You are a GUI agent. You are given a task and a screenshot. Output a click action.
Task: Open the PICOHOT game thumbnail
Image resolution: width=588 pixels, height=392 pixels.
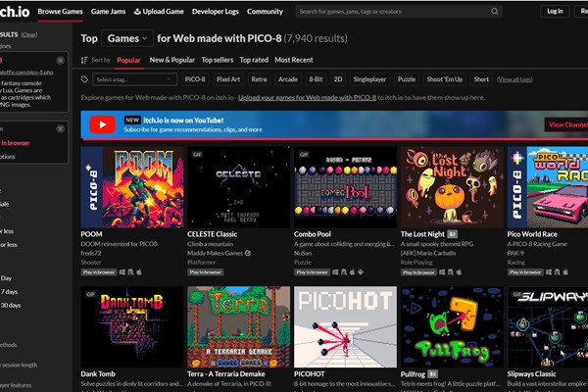click(345, 326)
